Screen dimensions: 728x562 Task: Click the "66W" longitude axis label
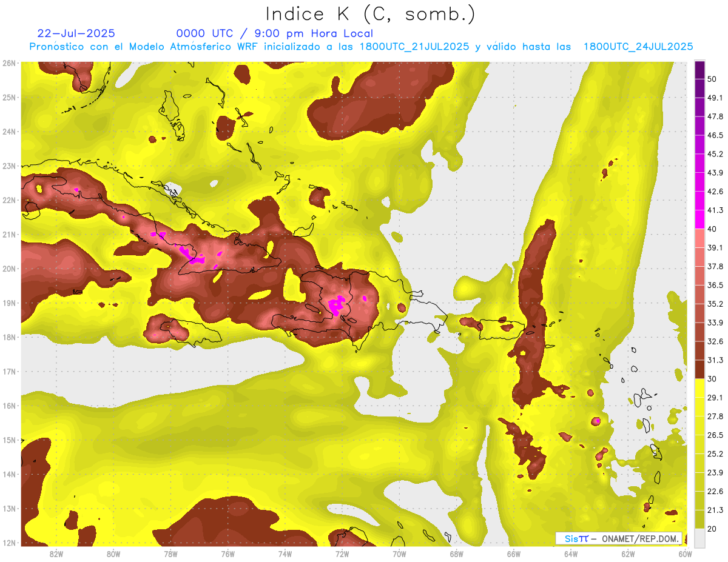[514, 554]
